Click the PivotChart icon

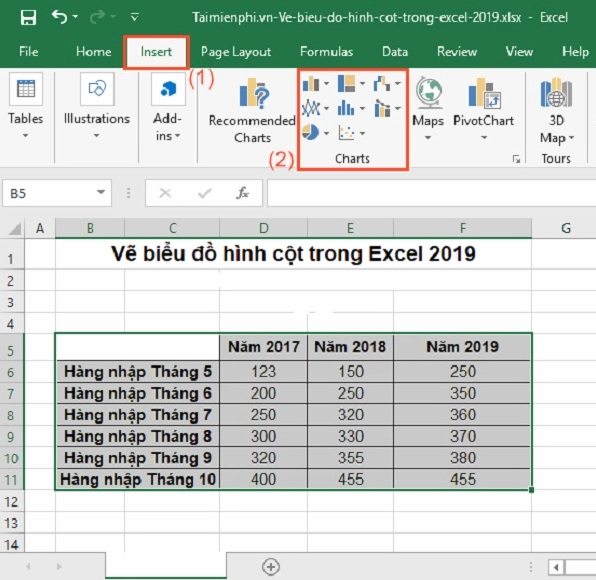click(x=484, y=93)
